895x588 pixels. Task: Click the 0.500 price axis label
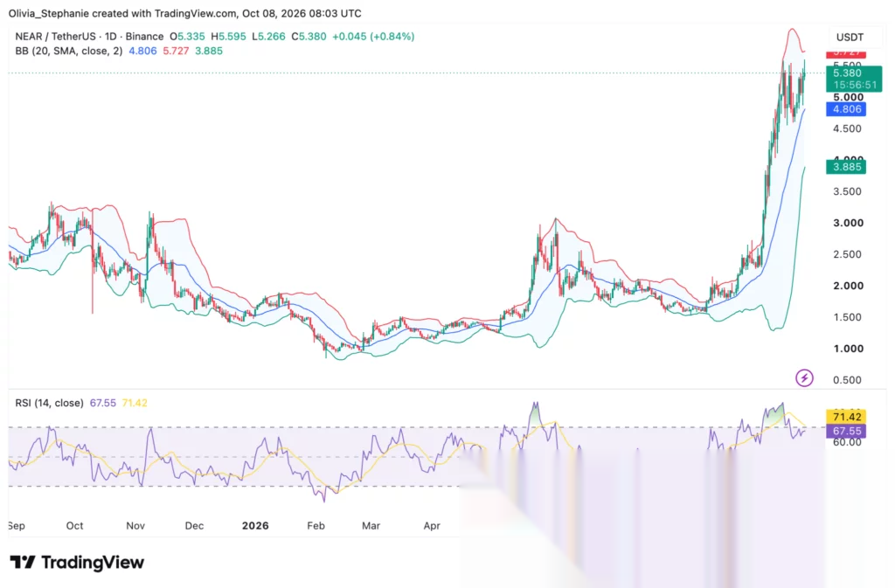coord(847,380)
